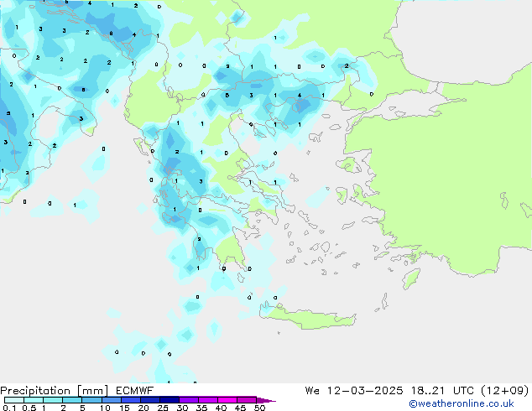
Task: Click the '(12+09)' forecast run text
Action: [505, 391]
